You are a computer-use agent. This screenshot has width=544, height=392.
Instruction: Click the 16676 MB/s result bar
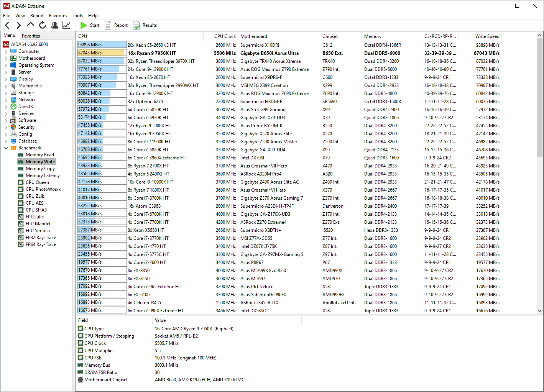pyautogui.click(x=102, y=310)
